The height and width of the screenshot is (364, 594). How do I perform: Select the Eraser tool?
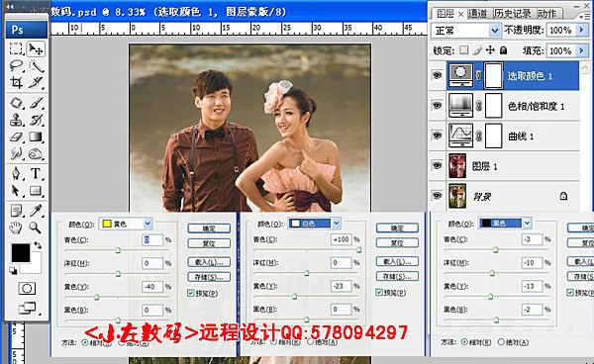[16, 136]
